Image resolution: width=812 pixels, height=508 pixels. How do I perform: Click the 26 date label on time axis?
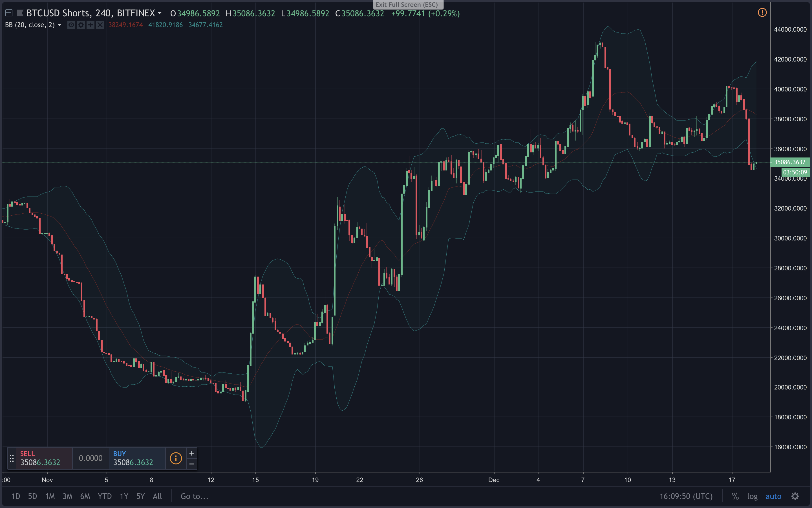coord(420,480)
